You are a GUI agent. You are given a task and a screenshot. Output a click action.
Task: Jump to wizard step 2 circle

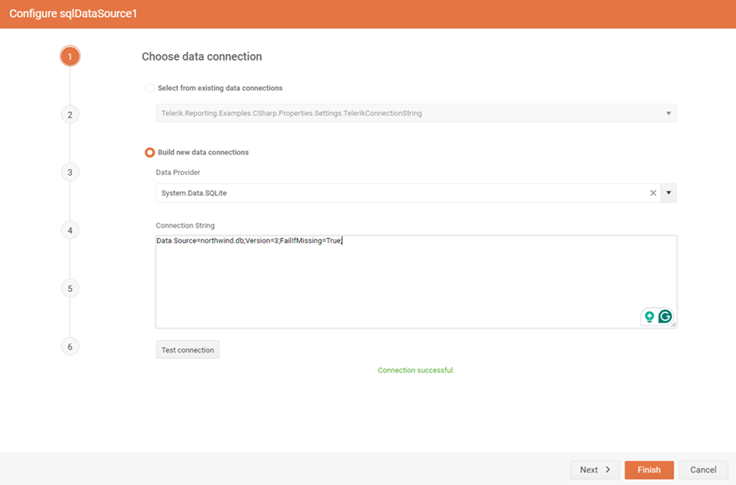click(70, 115)
